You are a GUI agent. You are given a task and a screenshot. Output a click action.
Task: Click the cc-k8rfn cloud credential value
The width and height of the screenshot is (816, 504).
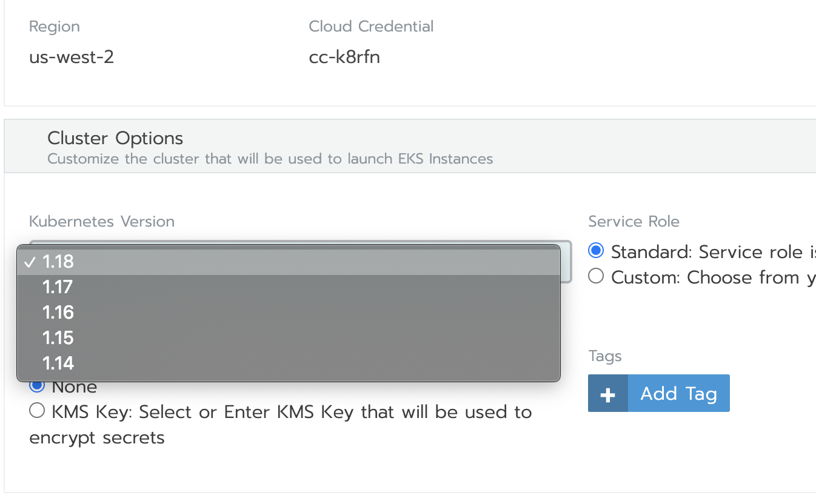point(344,57)
